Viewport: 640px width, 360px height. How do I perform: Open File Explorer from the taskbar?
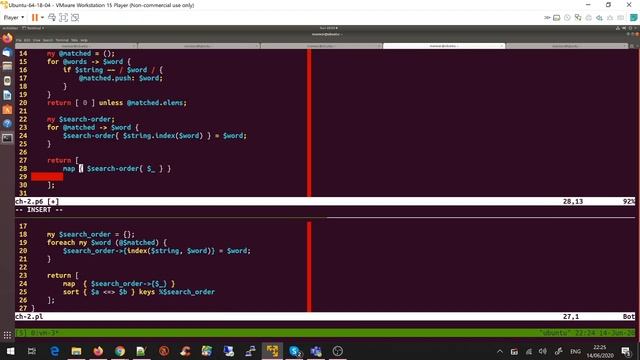pos(76,351)
